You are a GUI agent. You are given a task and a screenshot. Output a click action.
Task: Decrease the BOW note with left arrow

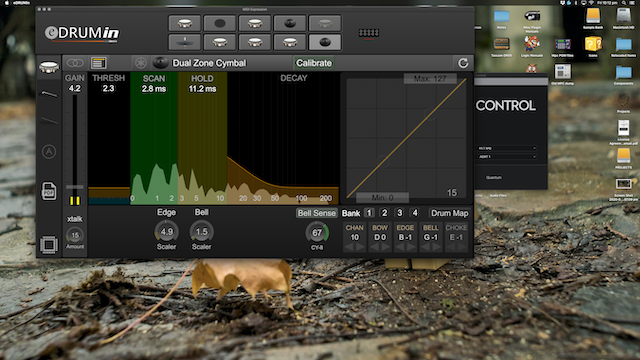[x=374, y=247]
